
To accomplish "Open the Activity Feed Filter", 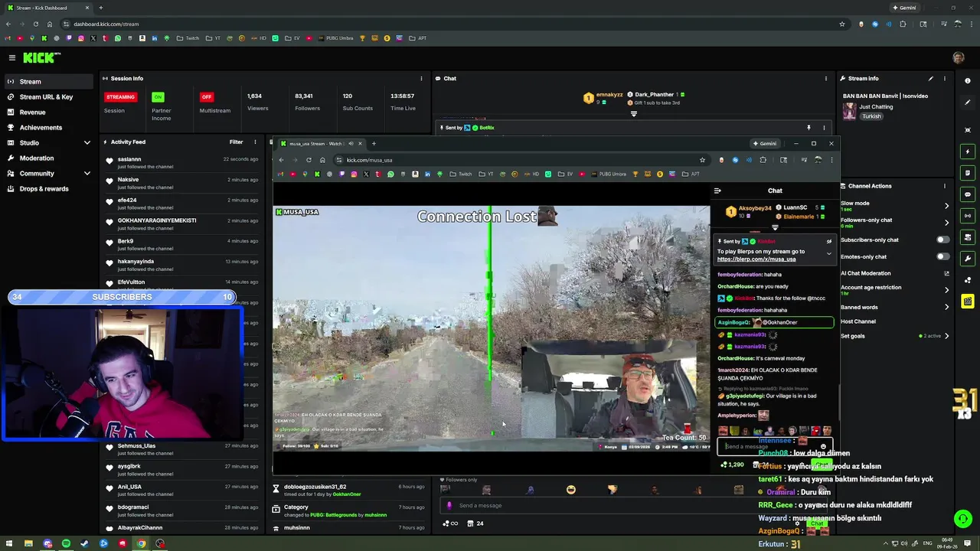I will pos(236,142).
